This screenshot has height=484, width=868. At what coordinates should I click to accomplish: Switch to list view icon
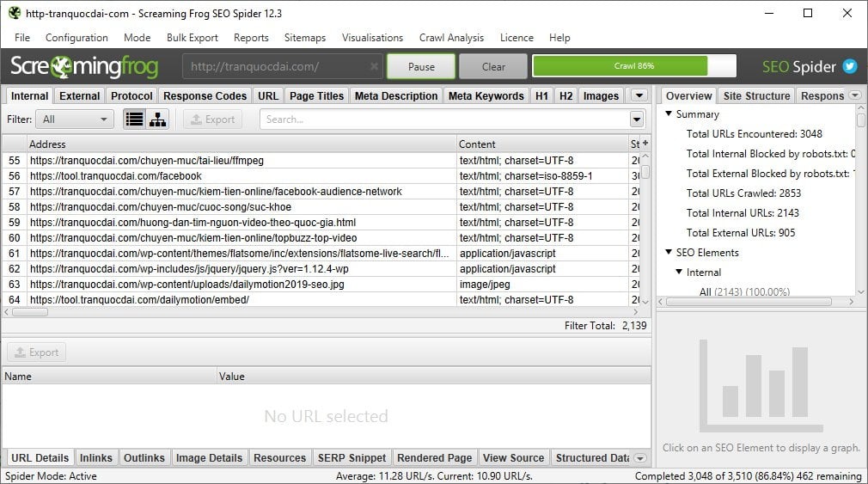point(134,119)
